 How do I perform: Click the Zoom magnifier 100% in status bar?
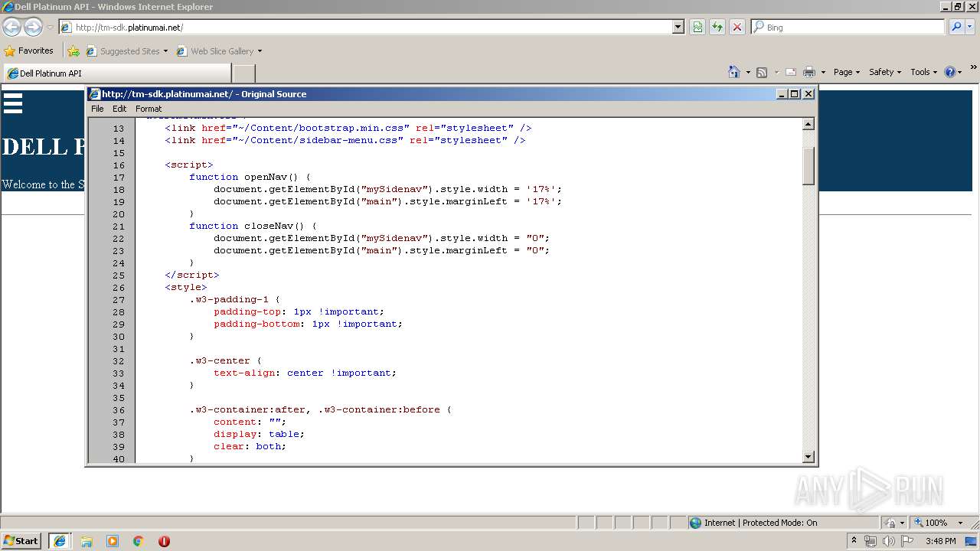pos(930,523)
